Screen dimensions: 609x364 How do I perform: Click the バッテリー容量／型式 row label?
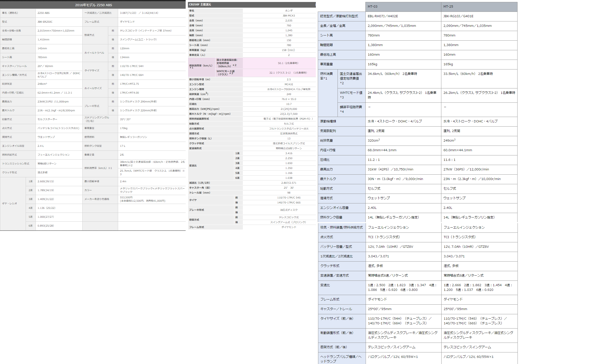pyautogui.click(x=336, y=247)
